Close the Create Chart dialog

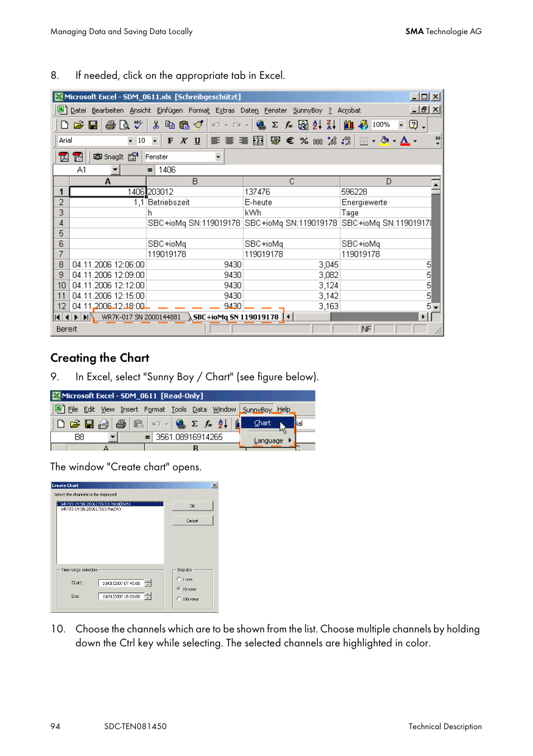click(x=215, y=485)
